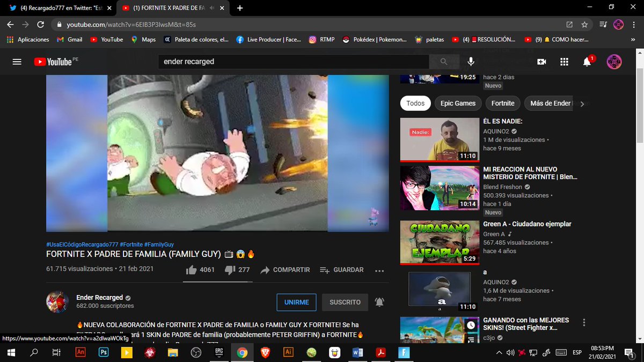The image size is (644, 362).
Task: Share the video via COMPARTIR
Action: point(285,270)
